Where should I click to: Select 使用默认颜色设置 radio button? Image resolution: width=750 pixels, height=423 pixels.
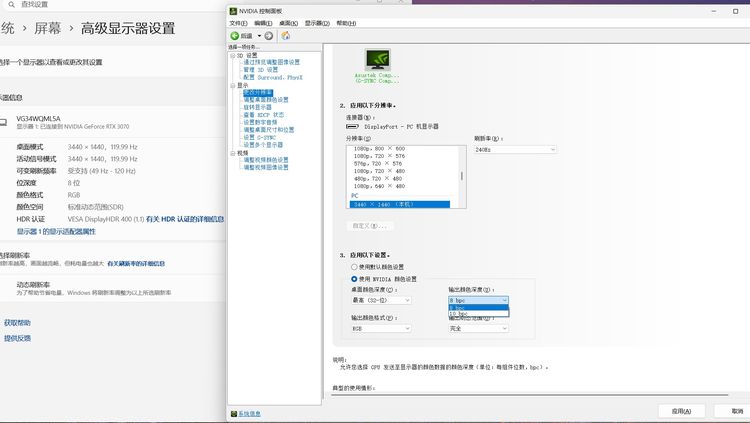[354, 267]
